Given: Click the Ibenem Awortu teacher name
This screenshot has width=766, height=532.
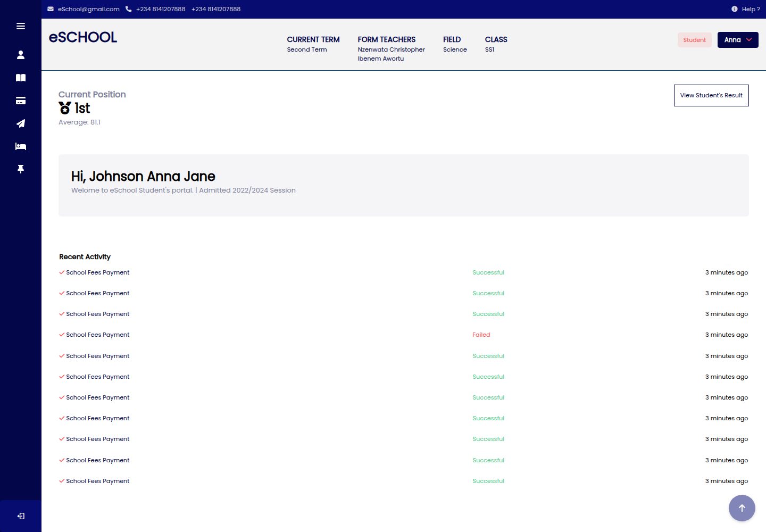Looking at the screenshot, I should click(381, 59).
